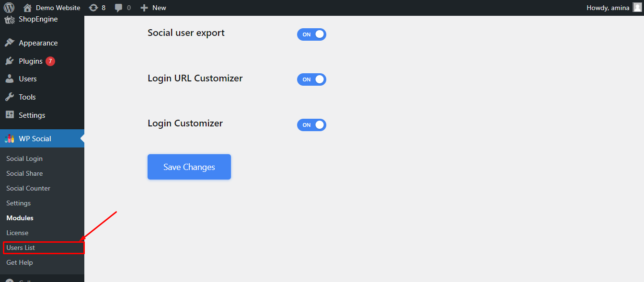Click the Plugins update count badge
This screenshot has height=282, width=644.
click(x=49, y=61)
